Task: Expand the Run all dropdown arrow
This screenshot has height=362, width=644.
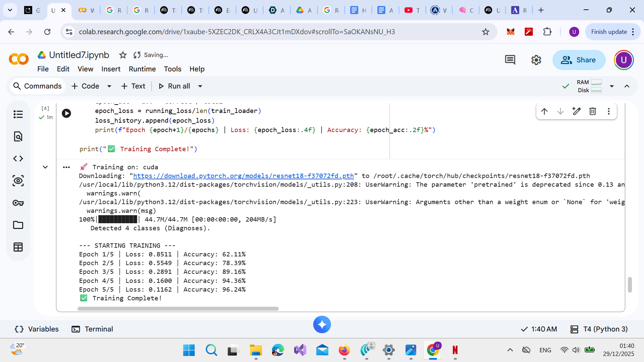Action: [200, 86]
